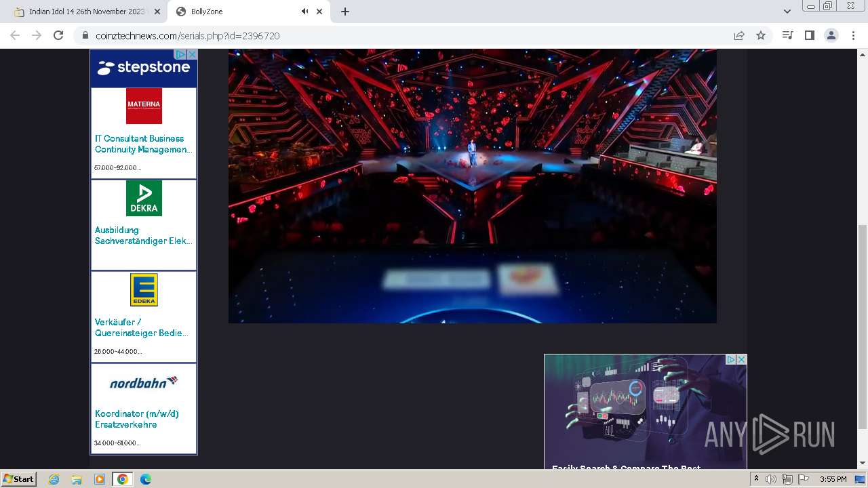
Task: Open File Explorer from the taskbar
Action: (x=77, y=479)
